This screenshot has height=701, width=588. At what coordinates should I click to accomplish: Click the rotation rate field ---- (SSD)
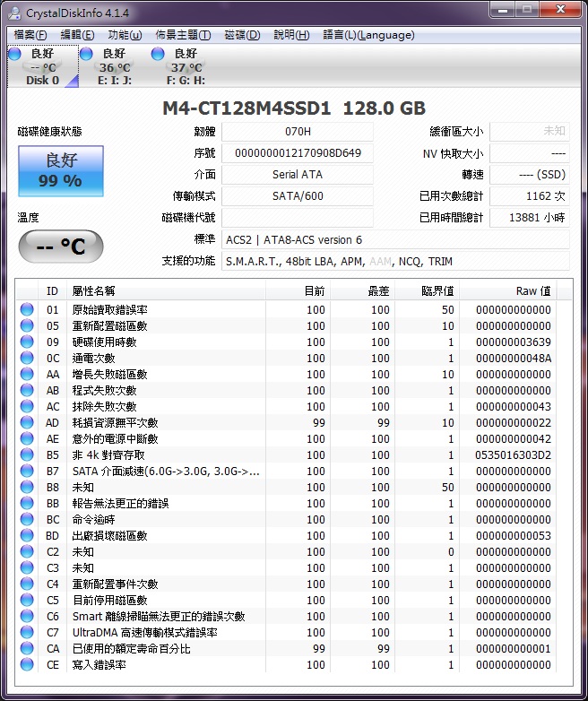pyautogui.click(x=530, y=175)
